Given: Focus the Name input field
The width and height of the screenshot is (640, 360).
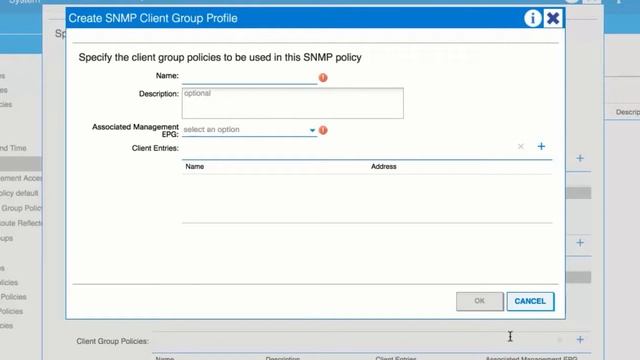Looking at the screenshot, I should 249,77.
